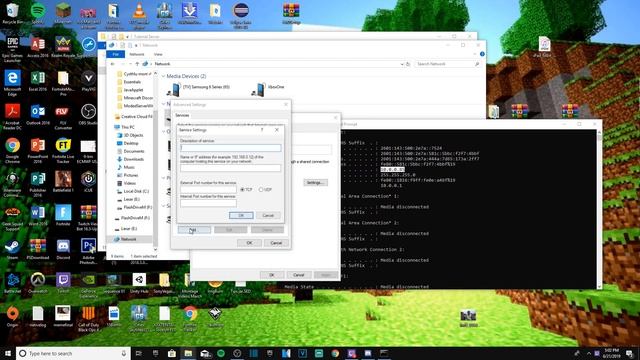The image size is (640, 360).
Task: Select the UDP radio button
Action: [x=261, y=190]
